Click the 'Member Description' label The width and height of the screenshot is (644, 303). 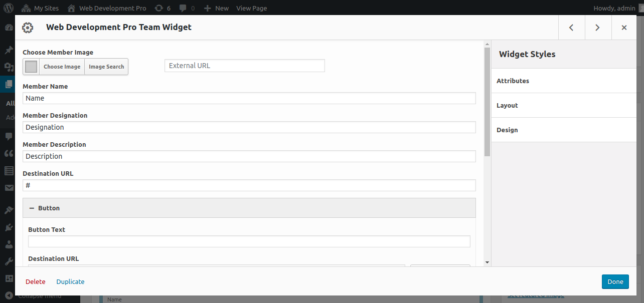[54, 144]
